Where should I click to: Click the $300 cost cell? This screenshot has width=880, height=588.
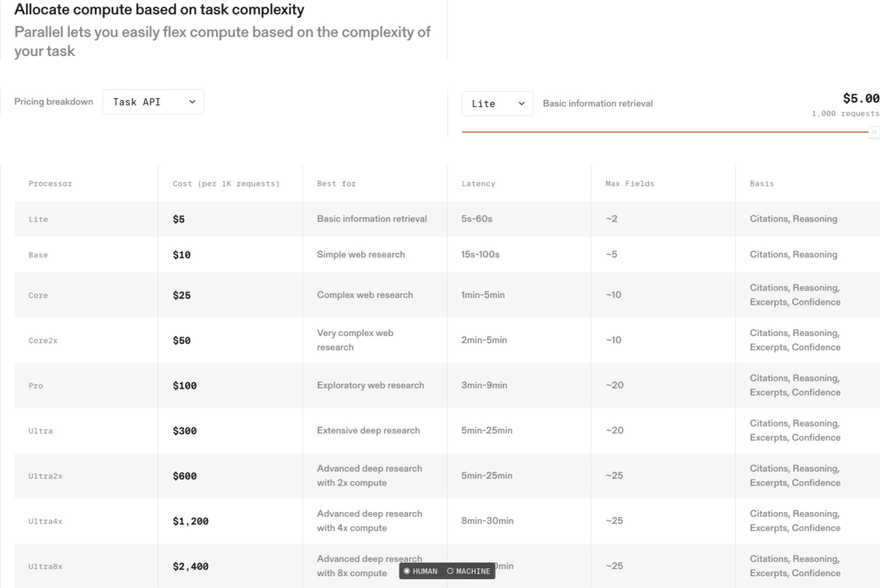click(x=184, y=431)
